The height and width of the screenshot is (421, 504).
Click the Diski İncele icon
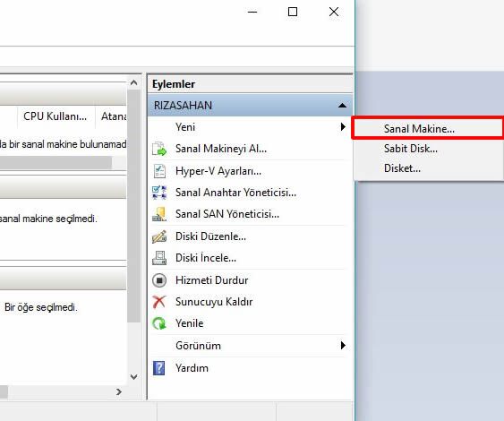(x=159, y=258)
